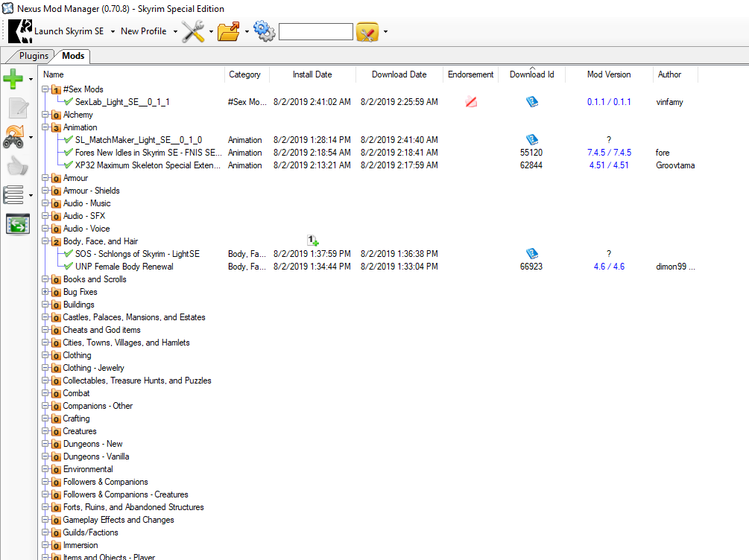
Task: Click the yellow tools button icon
Action: point(367,32)
